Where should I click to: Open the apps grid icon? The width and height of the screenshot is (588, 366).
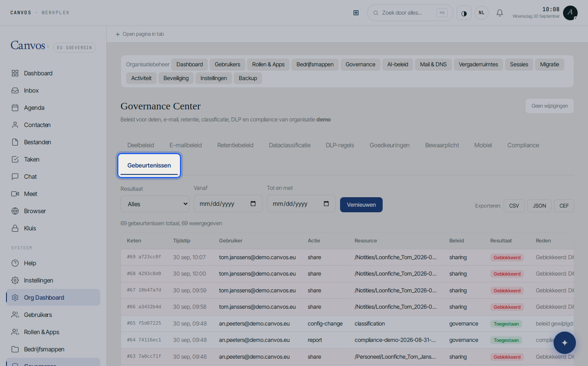point(356,13)
